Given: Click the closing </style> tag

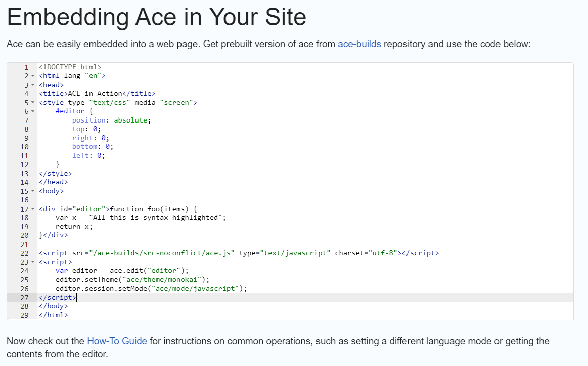Looking at the screenshot, I should [x=56, y=174].
